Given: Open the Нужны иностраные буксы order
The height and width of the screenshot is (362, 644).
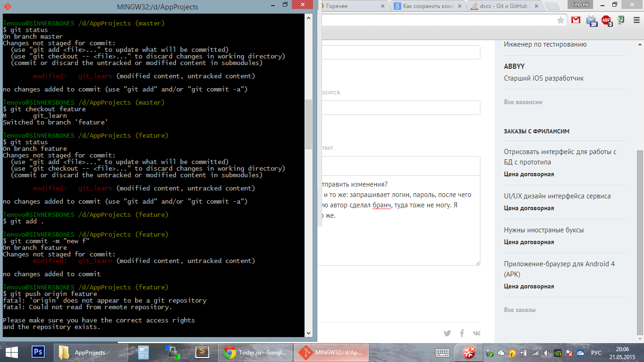Looking at the screenshot, I should point(544,230).
